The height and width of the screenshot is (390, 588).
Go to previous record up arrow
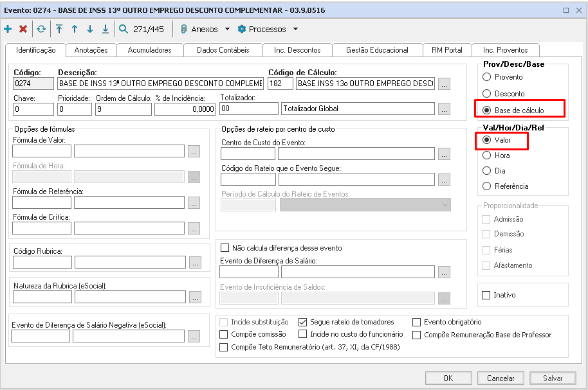[x=75, y=29]
